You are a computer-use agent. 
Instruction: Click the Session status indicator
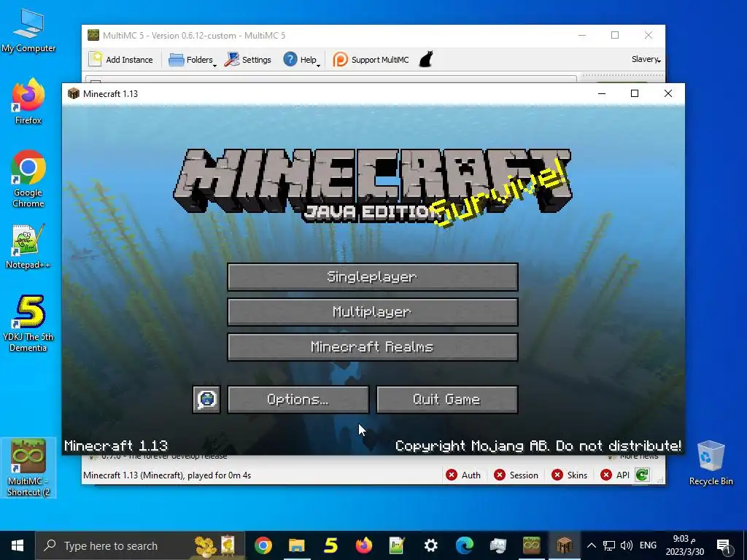(x=516, y=475)
